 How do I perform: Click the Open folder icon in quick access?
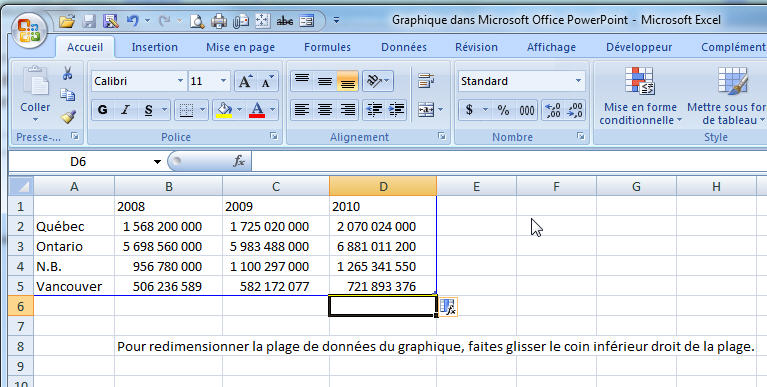click(x=67, y=21)
